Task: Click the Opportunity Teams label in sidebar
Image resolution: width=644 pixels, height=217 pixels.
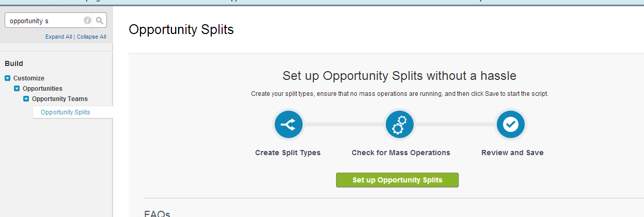Action: pyautogui.click(x=60, y=99)
